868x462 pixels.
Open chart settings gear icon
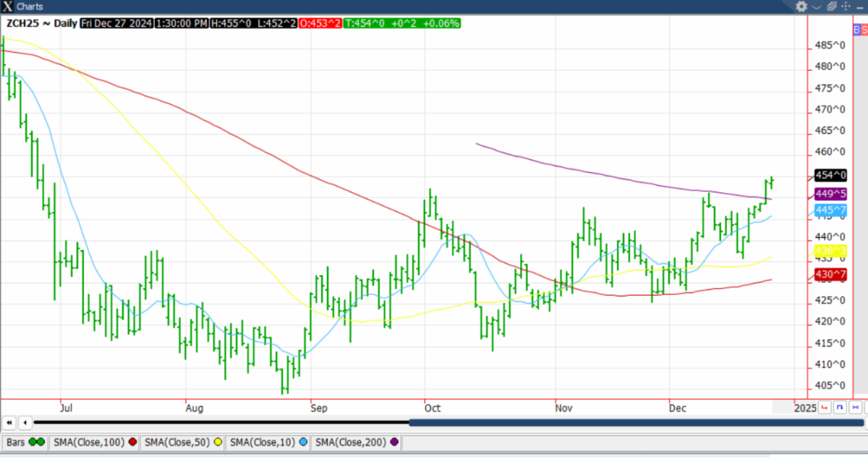(x=801, y=7)
